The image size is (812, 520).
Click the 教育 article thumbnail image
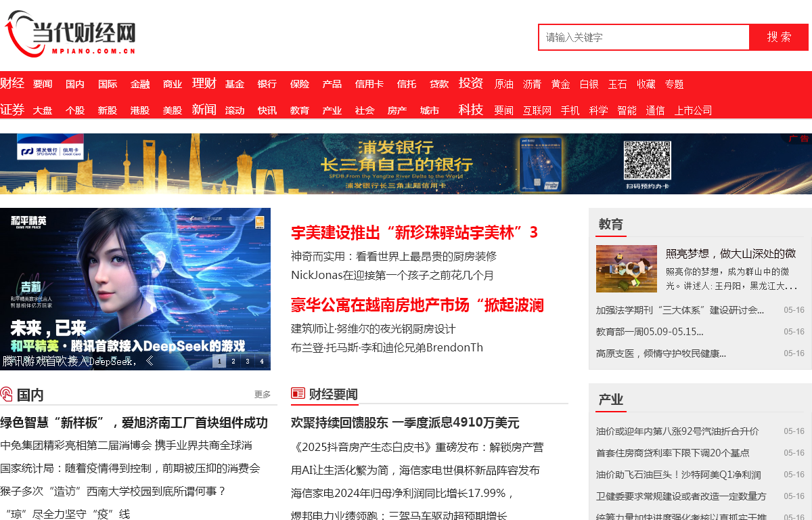[627, 269]
